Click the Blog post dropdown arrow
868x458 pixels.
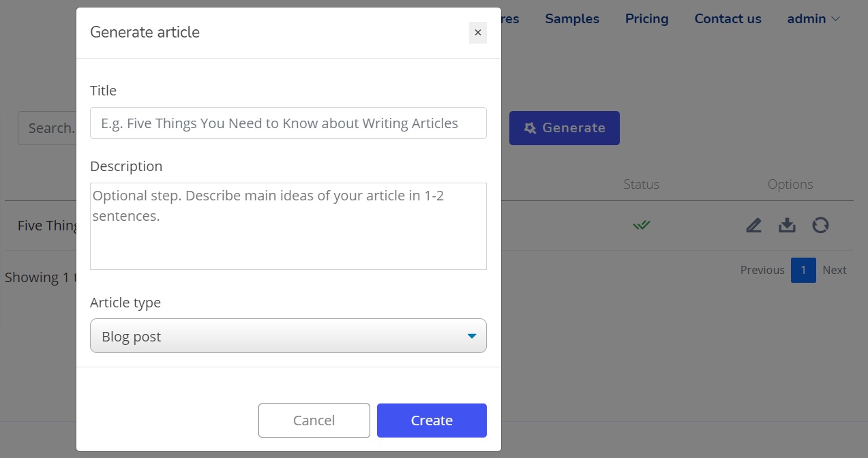pos(471,336)
